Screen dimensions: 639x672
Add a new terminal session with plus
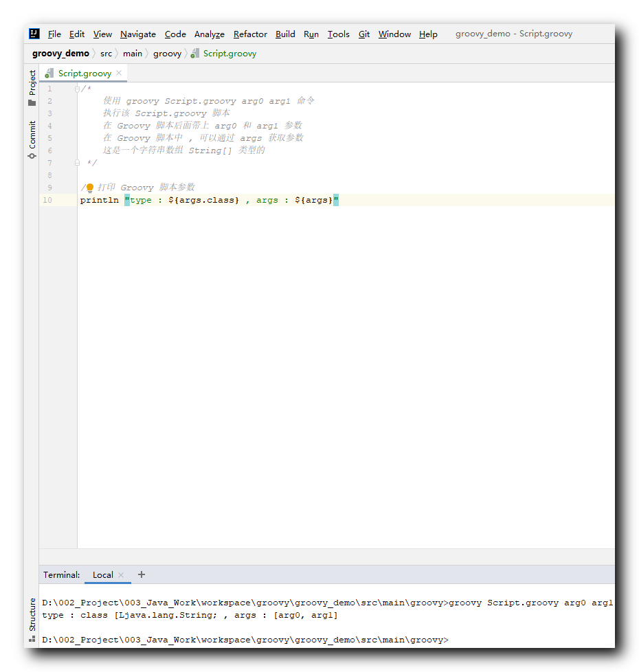pyautogui.click(x=142, y=574)
